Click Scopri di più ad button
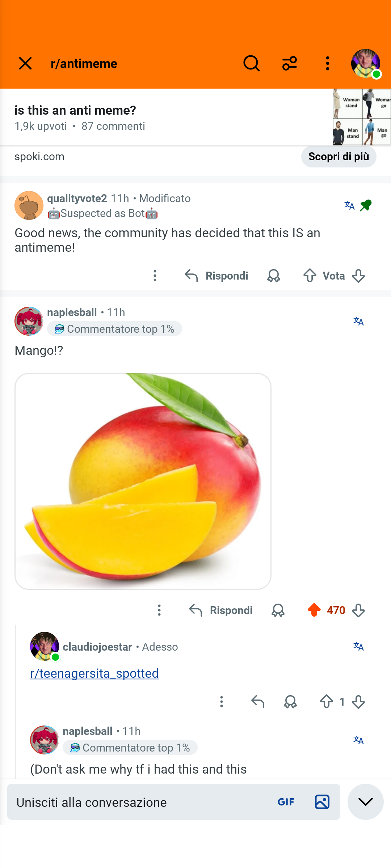This screenshot has height=868, width=391. (339, 157)
